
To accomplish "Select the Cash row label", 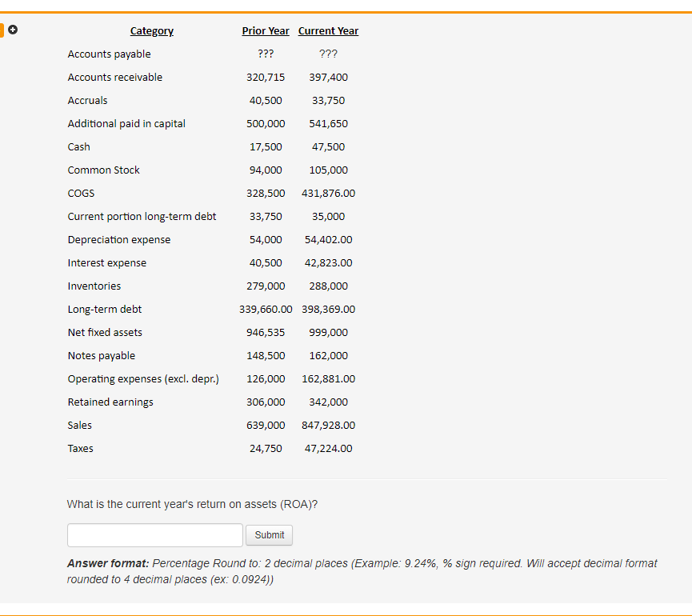I will tap(78, 146).
